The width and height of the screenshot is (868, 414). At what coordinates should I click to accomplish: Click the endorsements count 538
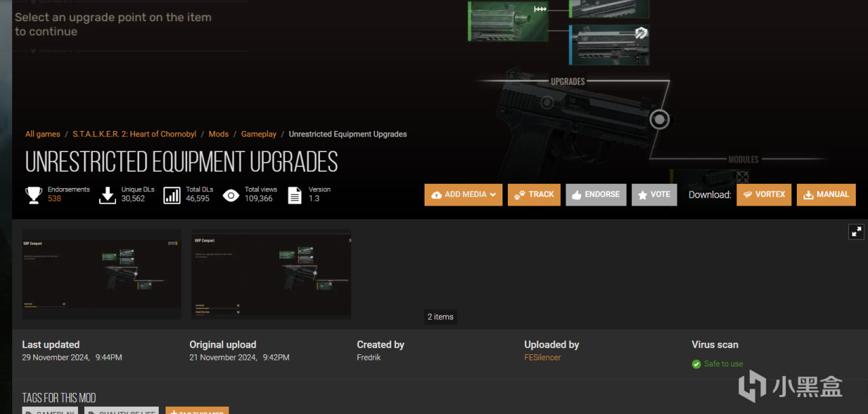[54, 199]
